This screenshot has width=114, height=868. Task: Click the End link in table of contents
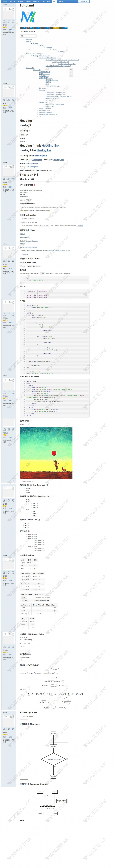click(40, 116)
